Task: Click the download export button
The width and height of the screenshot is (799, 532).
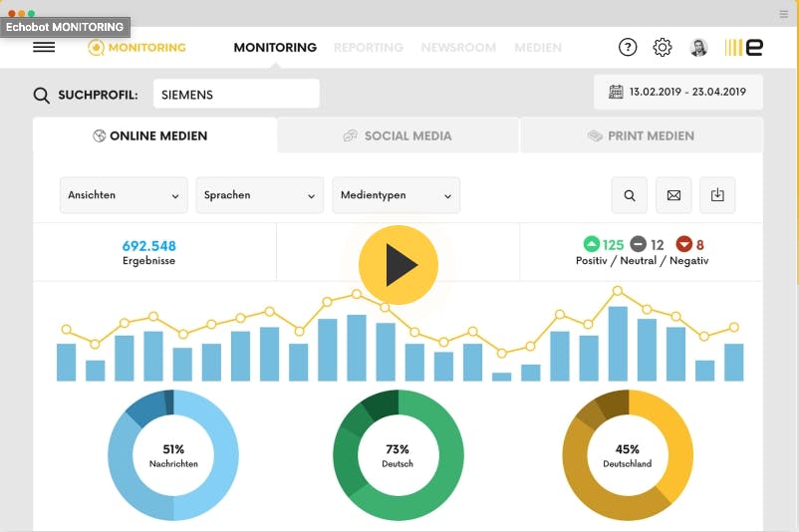Action: (717, 195)
